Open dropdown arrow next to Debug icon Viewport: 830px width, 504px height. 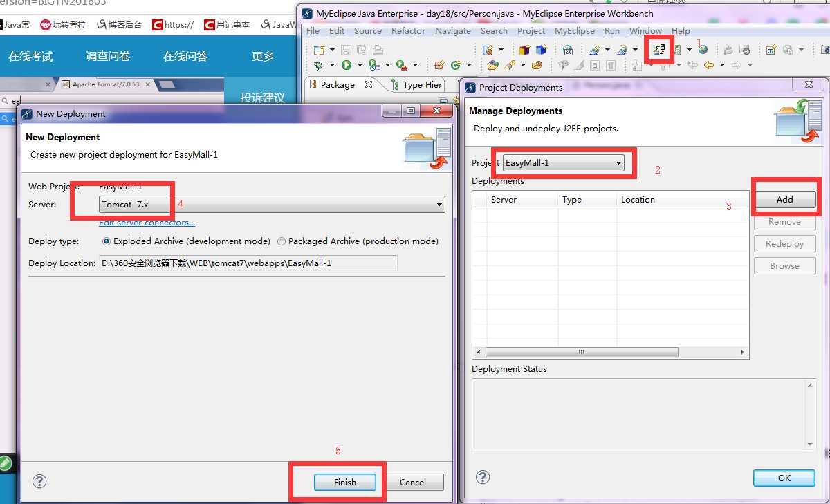click(x=332, y=65)
